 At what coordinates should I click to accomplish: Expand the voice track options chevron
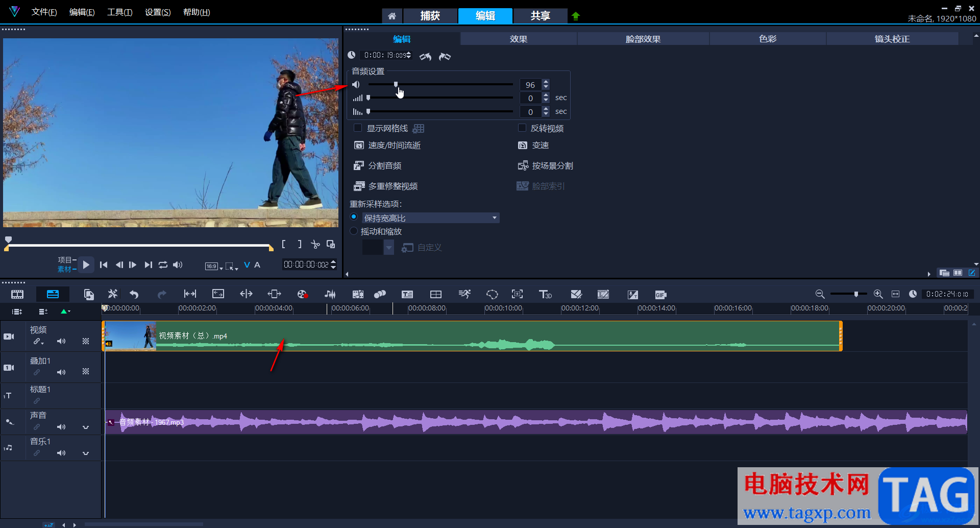pyautogui.click(x=86, y=427)
